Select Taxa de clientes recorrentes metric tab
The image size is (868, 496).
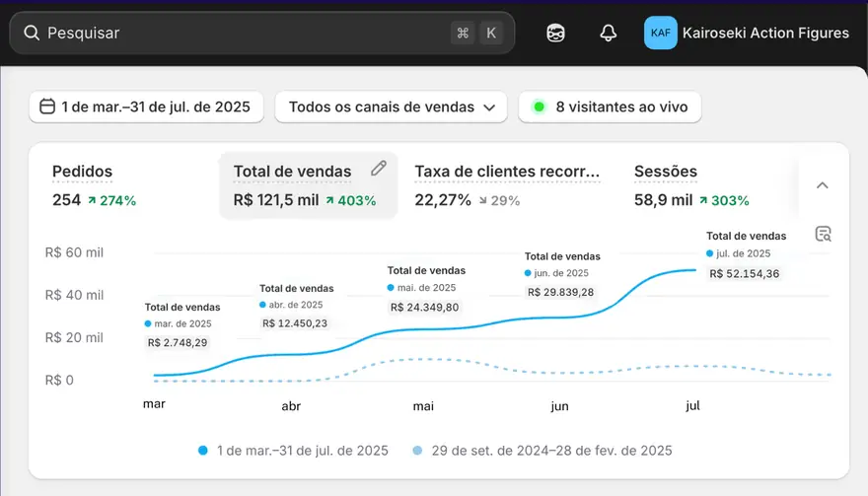tap(507, 185)
